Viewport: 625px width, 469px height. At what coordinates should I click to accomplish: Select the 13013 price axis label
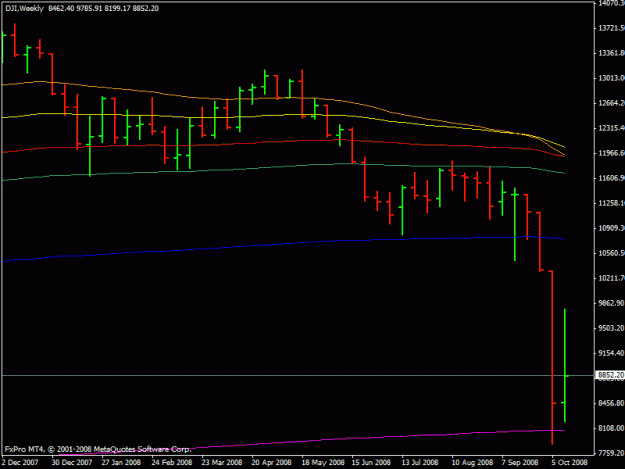point(611,78)
